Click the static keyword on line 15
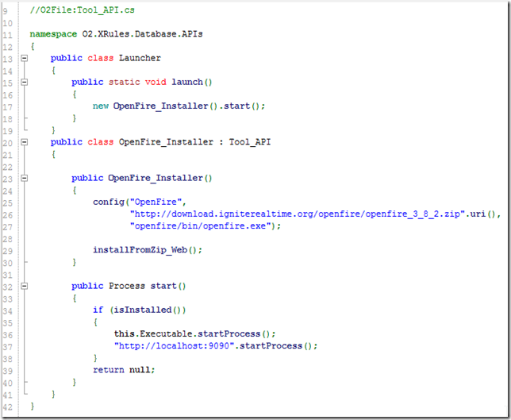The height and width of the screenshot is (420, 511). 124,82
